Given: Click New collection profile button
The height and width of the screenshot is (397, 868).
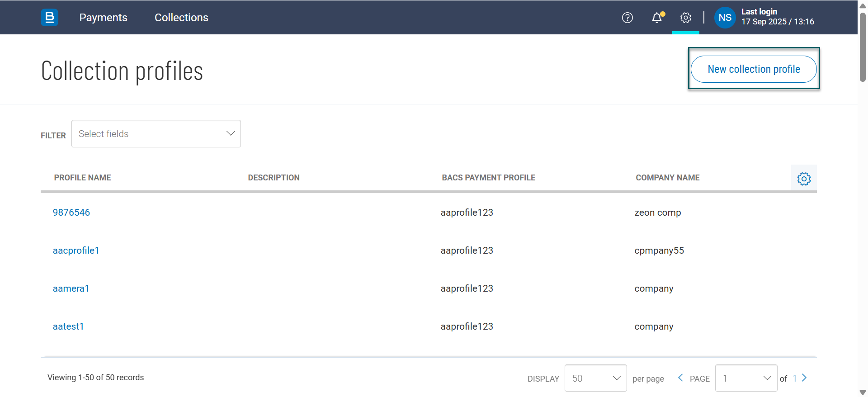Looking at the screenshot, I should [754, 69].
